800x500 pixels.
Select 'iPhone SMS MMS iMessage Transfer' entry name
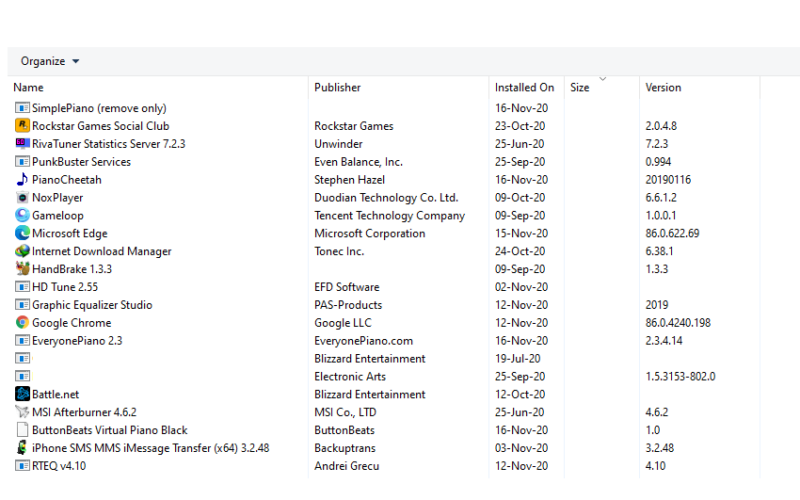click(x=151, y=447)
